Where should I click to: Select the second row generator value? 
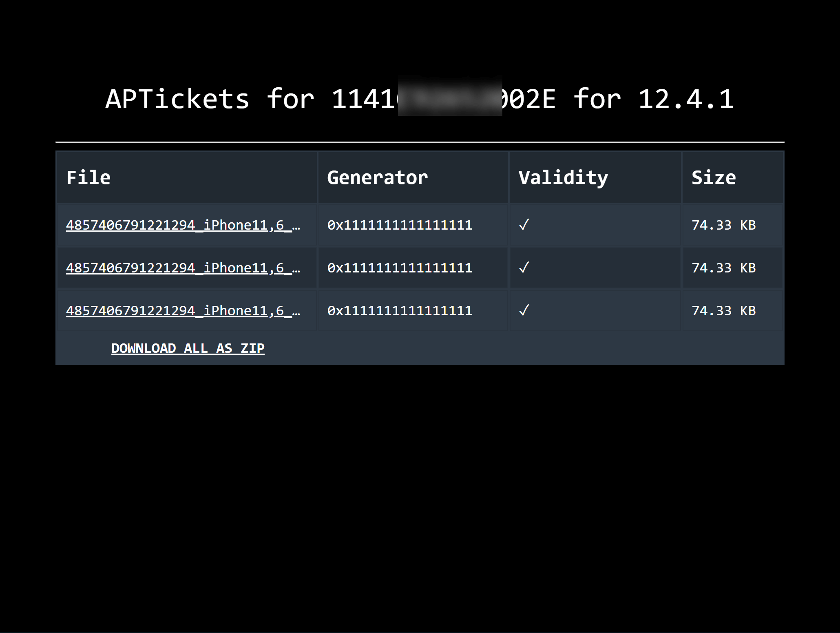(399, 268)
